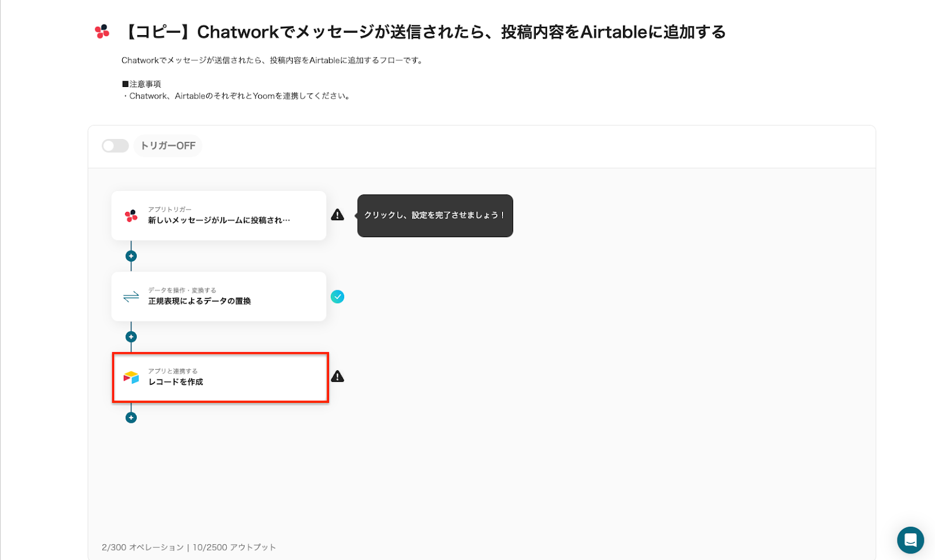The image size is (935, 560).
Task: Click the warning triangle beside レコードを作成
Action: (338, 377)
